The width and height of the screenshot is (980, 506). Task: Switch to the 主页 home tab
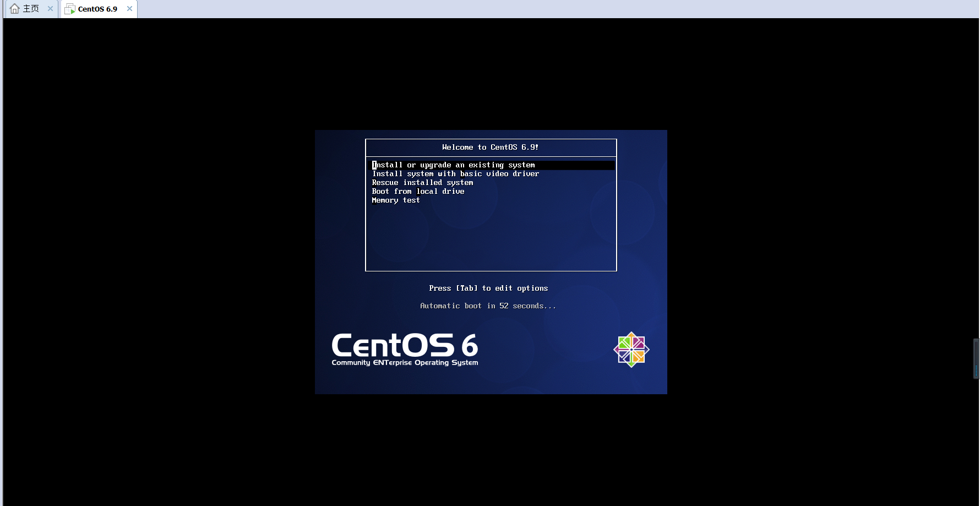(x=31, y=9)
